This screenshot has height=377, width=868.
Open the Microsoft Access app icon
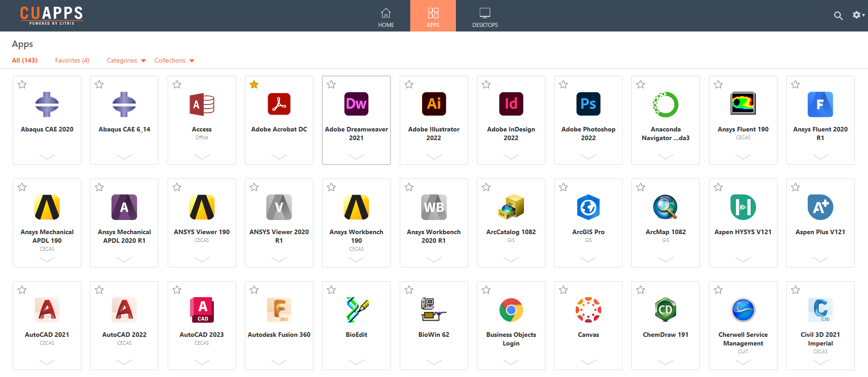pos(202,104)
